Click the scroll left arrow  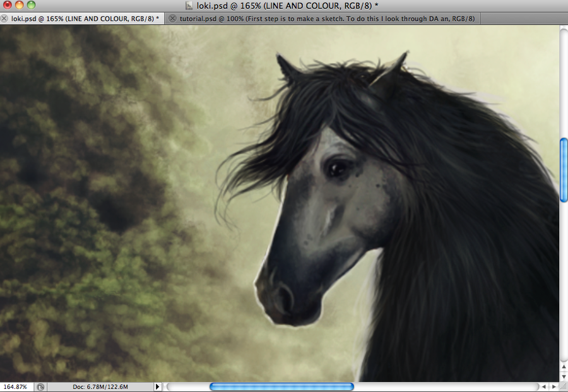coord(544,387)
